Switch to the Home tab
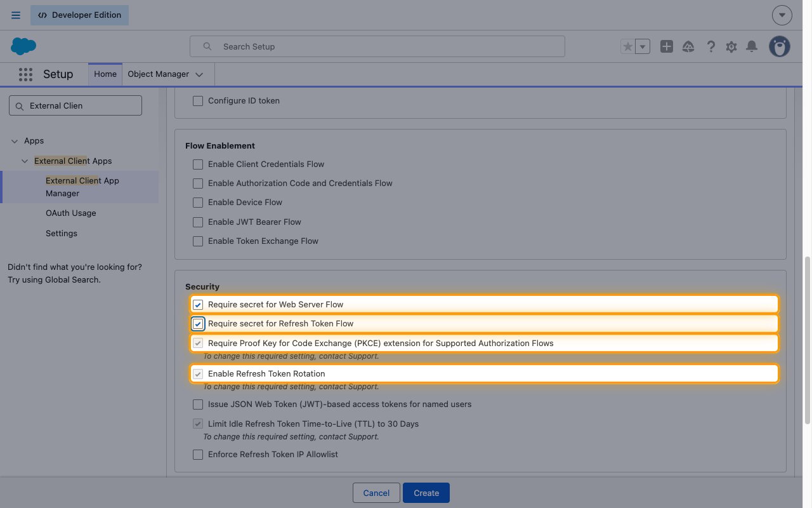This screenshot has height=508, width=812. (105, 74)
